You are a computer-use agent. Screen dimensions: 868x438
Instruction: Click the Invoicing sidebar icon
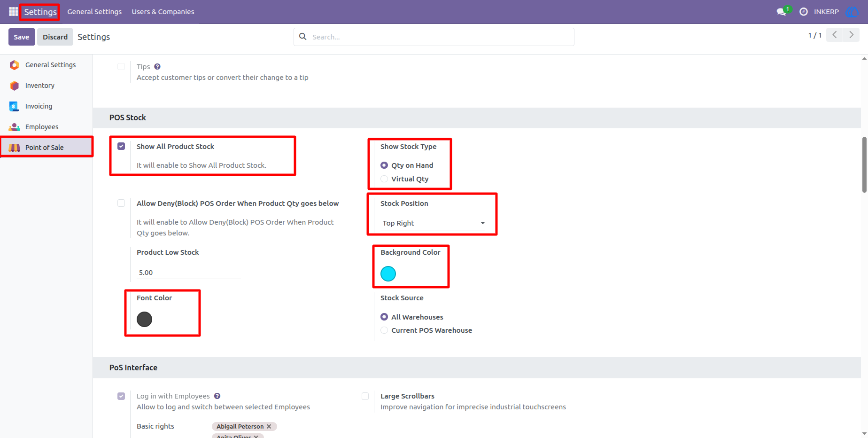(15, 106)
